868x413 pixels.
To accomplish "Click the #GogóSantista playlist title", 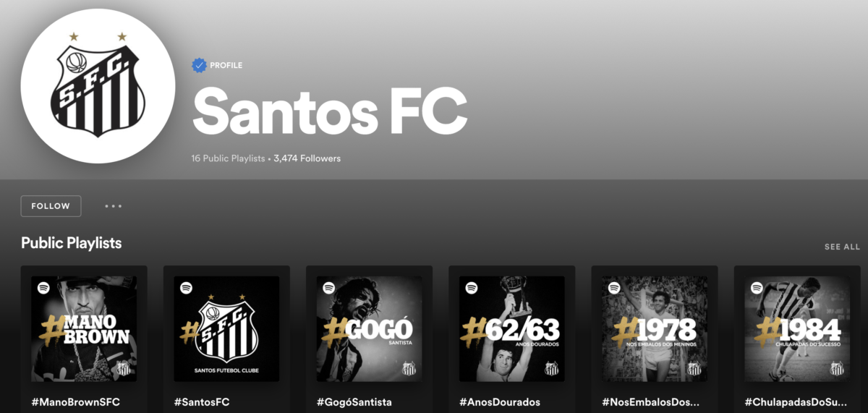I will (x=354, y=402).
